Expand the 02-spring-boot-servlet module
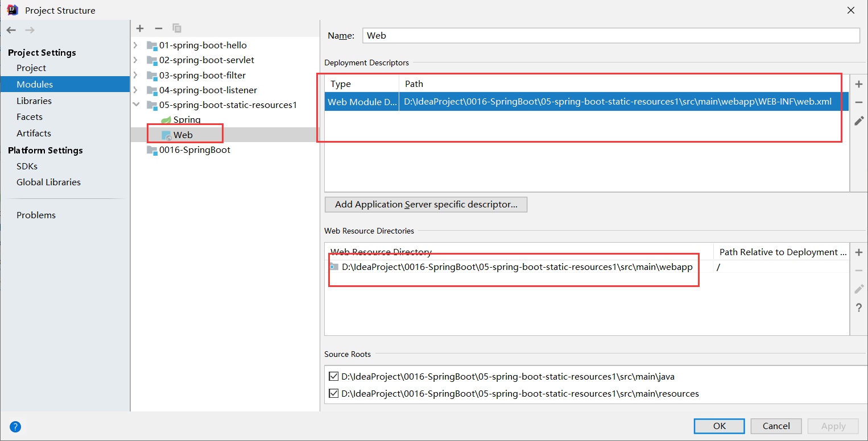Viewport: 868px width, 441px height. 135,60
